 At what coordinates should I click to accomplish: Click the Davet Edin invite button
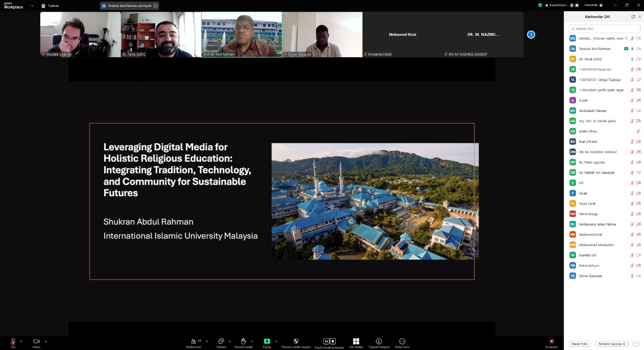click(580, 344)
